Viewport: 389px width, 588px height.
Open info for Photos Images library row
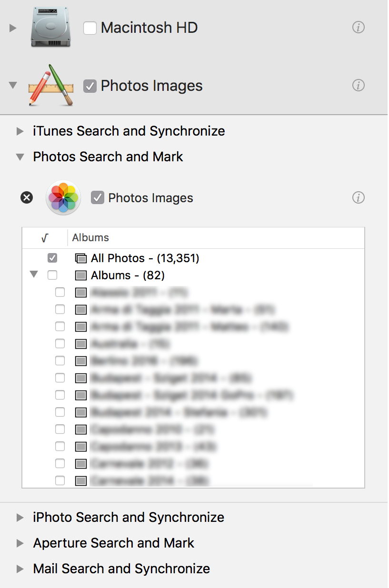pos(358,197)
